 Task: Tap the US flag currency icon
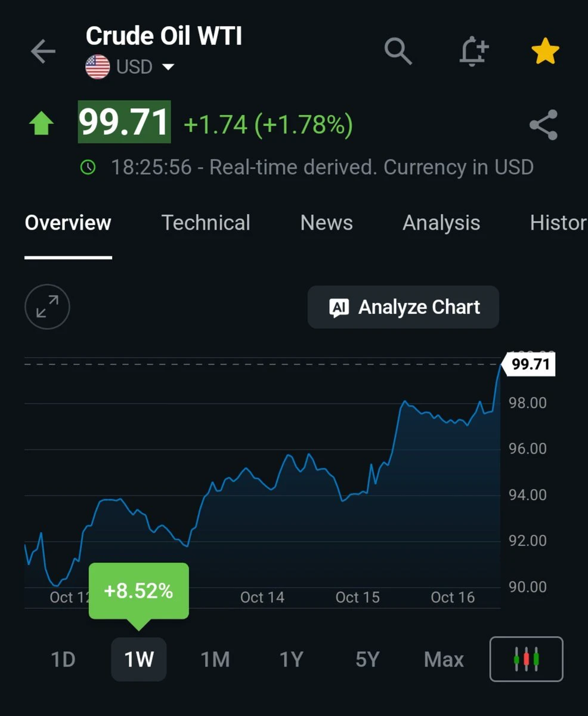(x=98, y=67)
